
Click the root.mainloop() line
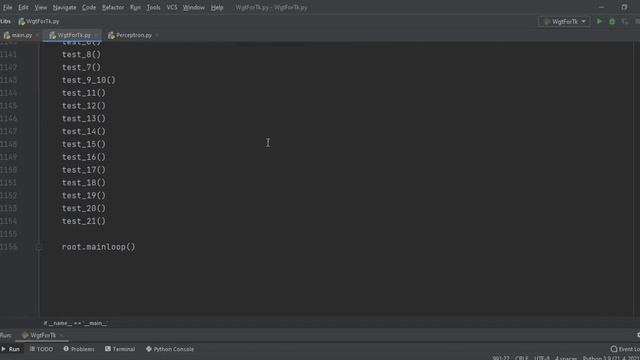[98, 247]
